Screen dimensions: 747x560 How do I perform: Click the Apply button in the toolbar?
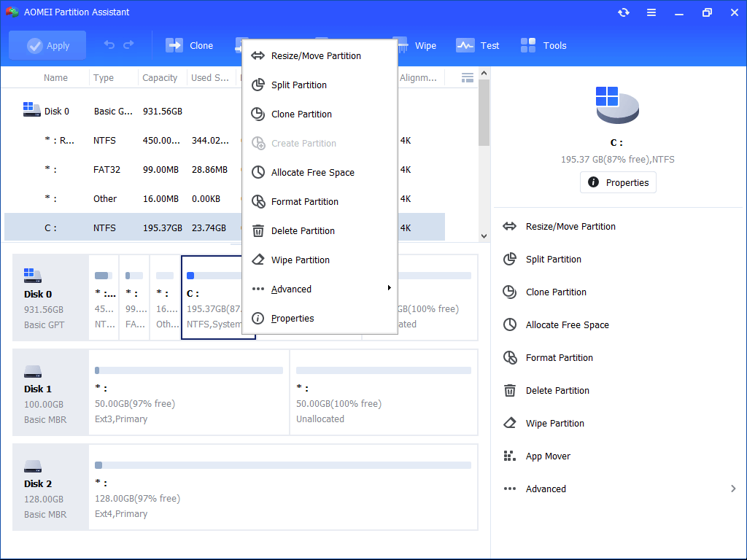tap(47, 45)
